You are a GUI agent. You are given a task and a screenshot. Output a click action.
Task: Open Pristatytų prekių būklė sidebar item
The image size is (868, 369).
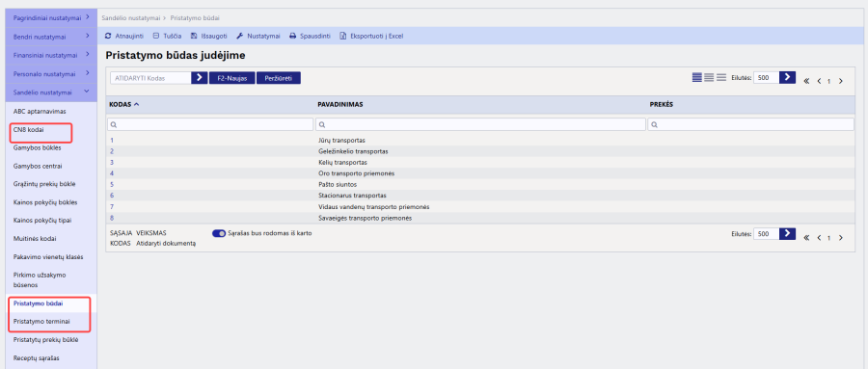(x=46, y=340)
